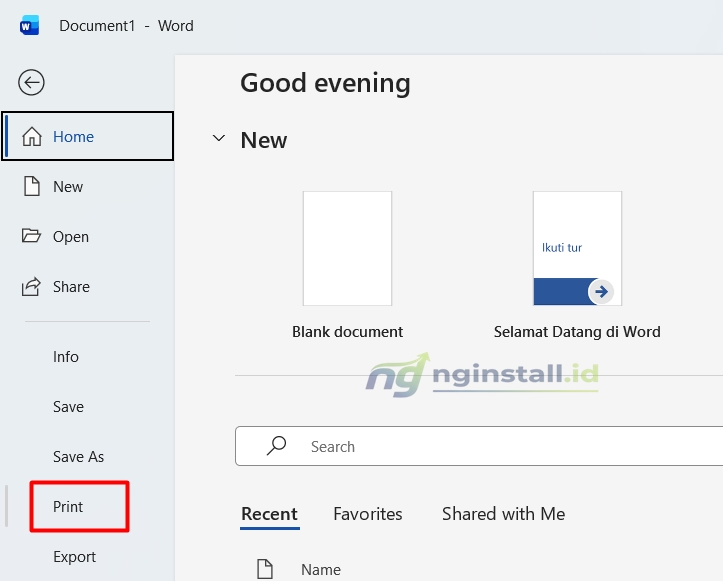This screenshot has height=581, width=723.
Task: Switch to the Shared with Me tab
Action: tap(504, 514)
